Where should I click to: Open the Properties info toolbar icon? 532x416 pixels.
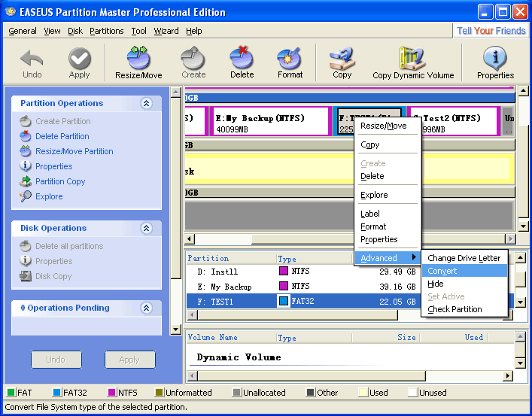[x=495, y=58]
